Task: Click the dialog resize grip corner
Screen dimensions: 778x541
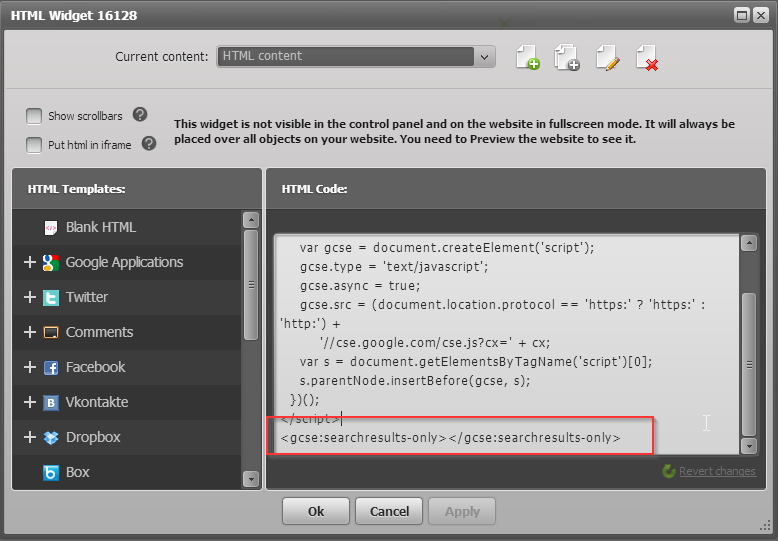Action: (x=765, y=527)
